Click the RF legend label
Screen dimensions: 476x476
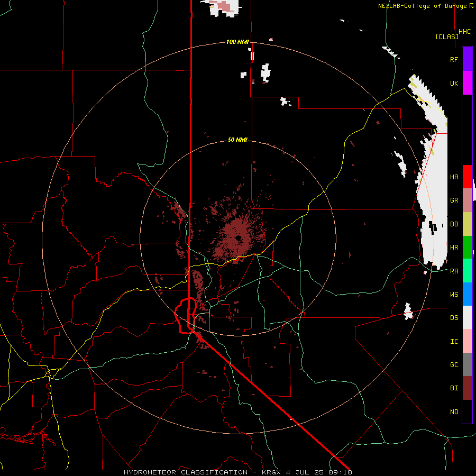coord(454,59)
